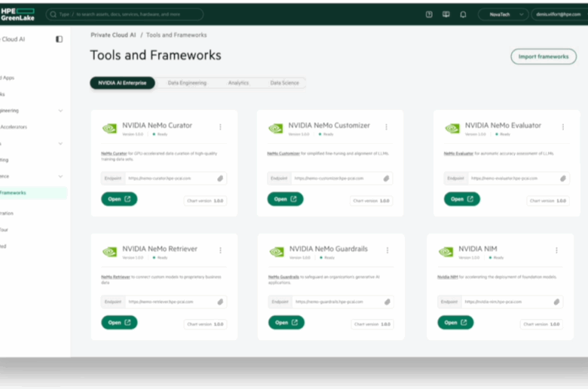
Task: Click NVIDIA logo on NVIDIA NIM card
Action: click(x=446, y=252)
